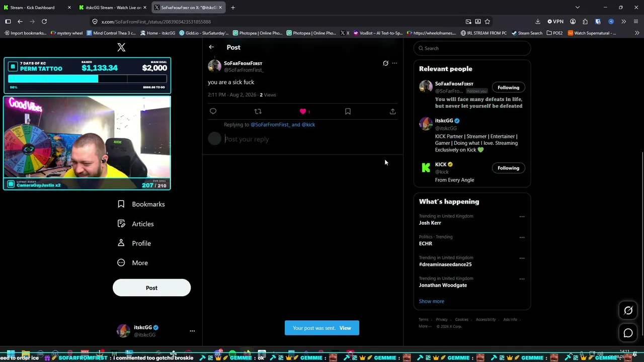Screen dimensions: 644x362
Task: Click the itskcGG account avatar at bottom
Action: (123, 331)
